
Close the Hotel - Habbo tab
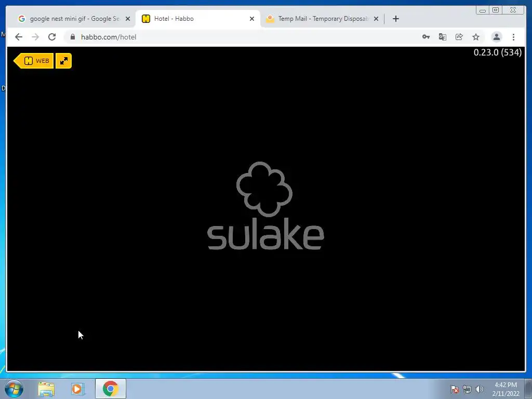tap(252, 19)
